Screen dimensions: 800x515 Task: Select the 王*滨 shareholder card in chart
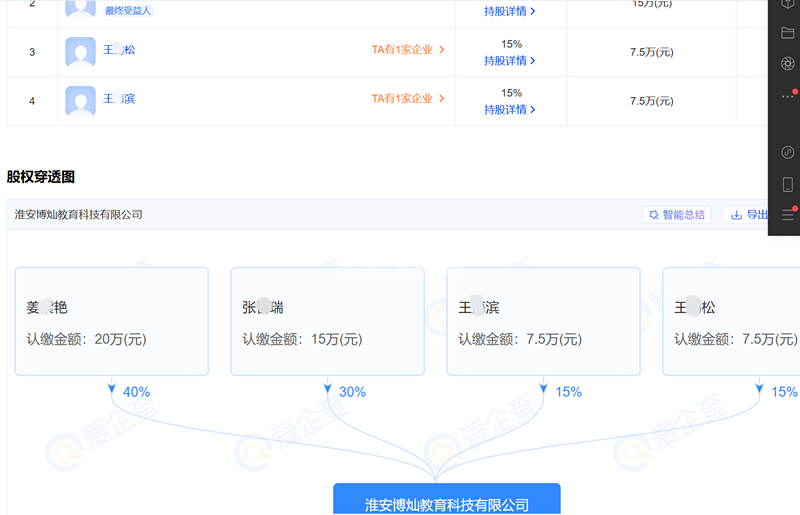[543, 322]
